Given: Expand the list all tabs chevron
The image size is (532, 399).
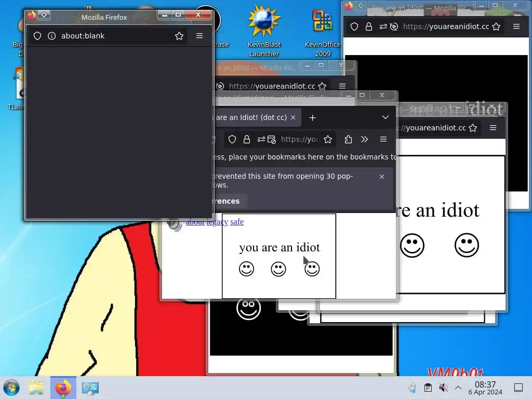Looking at the screenshot, I should [385, 117].
